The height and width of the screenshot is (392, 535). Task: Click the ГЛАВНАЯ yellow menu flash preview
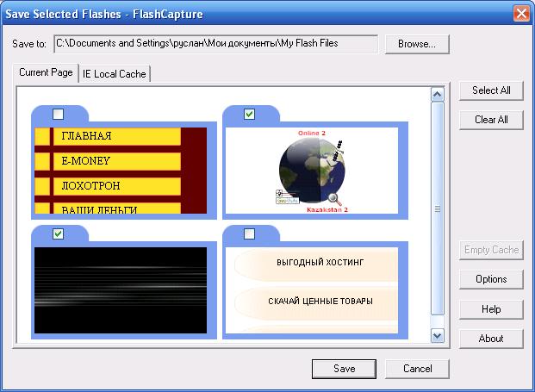(x=121, y=170)
